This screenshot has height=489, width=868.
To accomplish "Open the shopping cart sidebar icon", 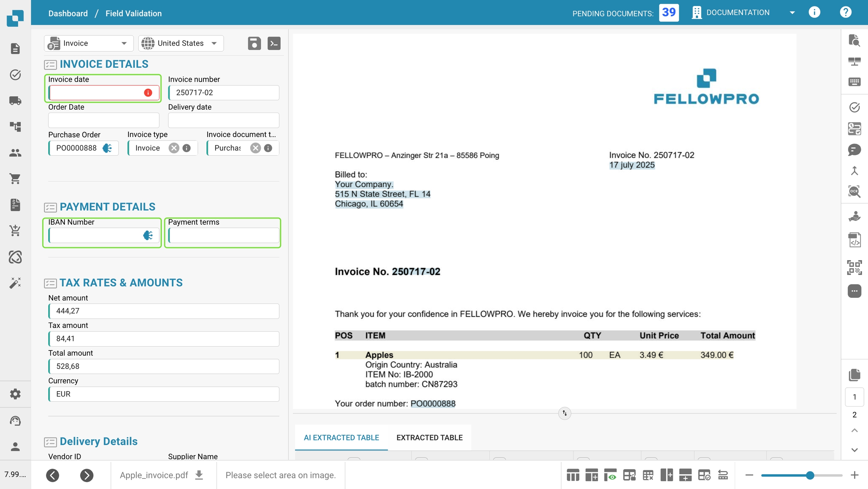I will (15, 178).
